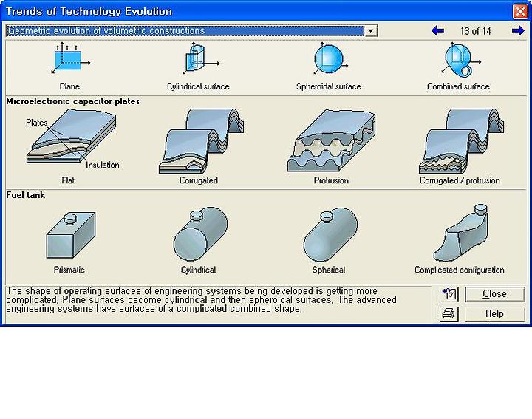The height and width of the screenshot is (419, 532).
Task: Click the Complicated configuration tank image
Action: coord(461,233)
